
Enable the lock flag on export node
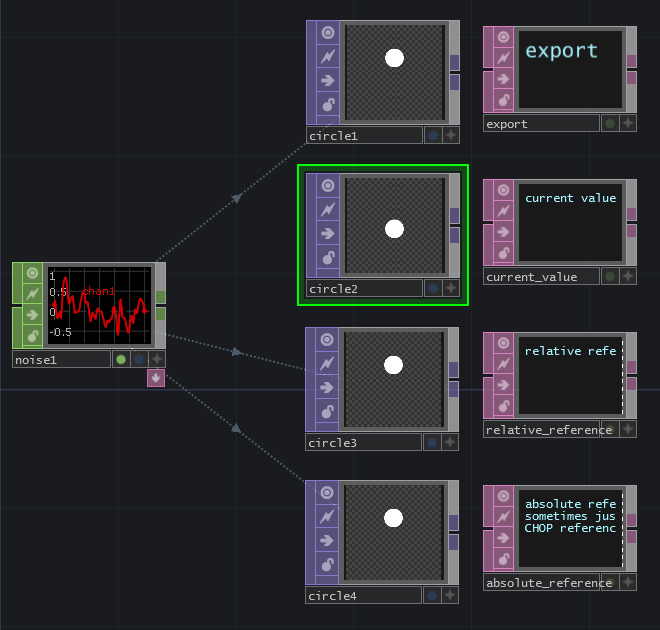click(504, 99)
